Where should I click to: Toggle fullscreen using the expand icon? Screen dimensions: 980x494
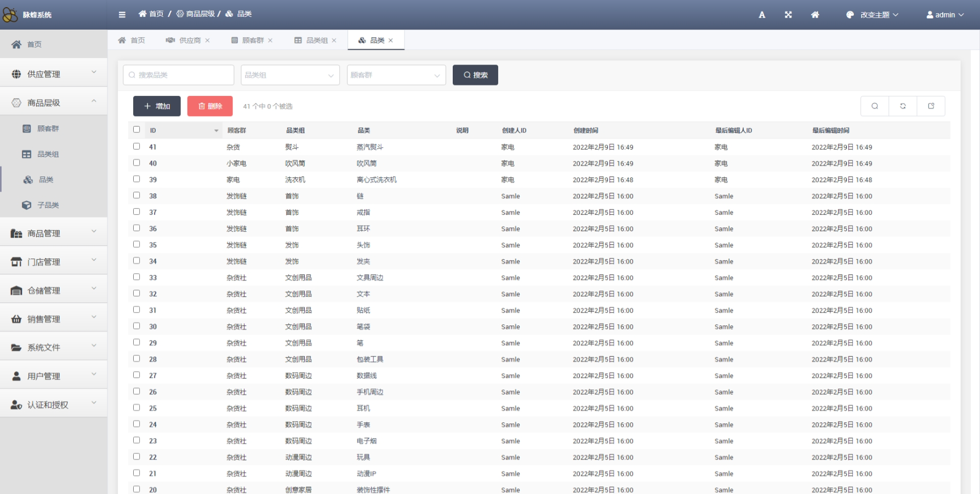[x=788, y=15]
